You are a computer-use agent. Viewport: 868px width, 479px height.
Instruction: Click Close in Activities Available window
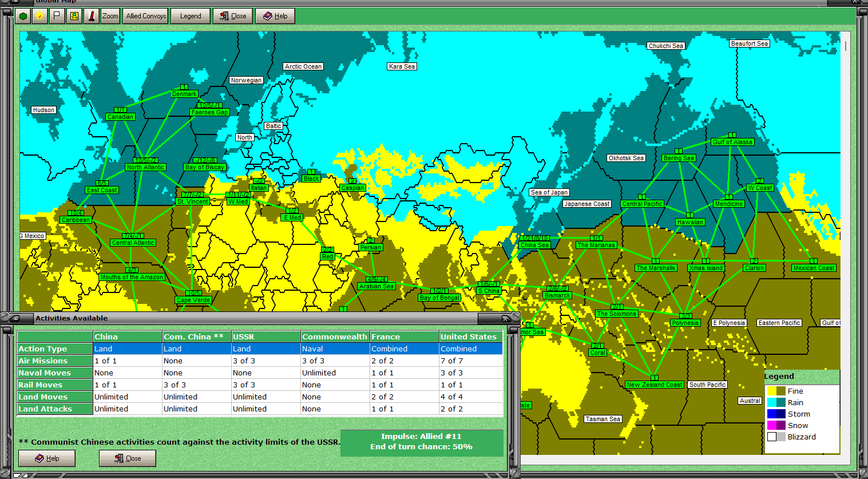click(x=128, y=458)
